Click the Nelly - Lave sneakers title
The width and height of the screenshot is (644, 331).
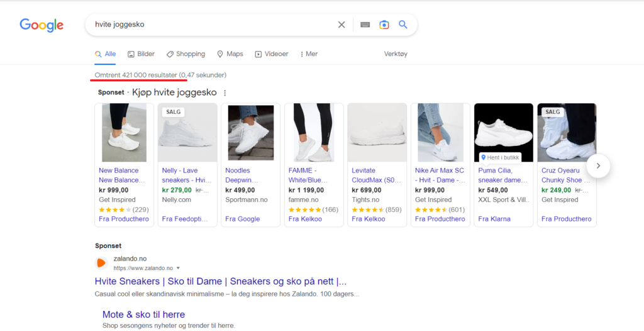point(187,175)
